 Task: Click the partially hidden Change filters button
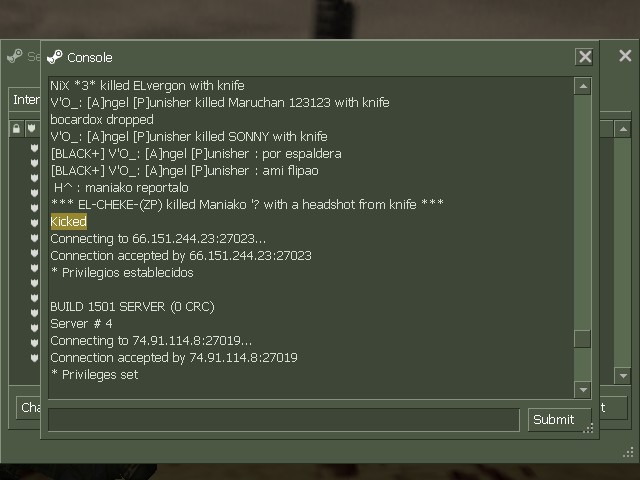[29, 407]
